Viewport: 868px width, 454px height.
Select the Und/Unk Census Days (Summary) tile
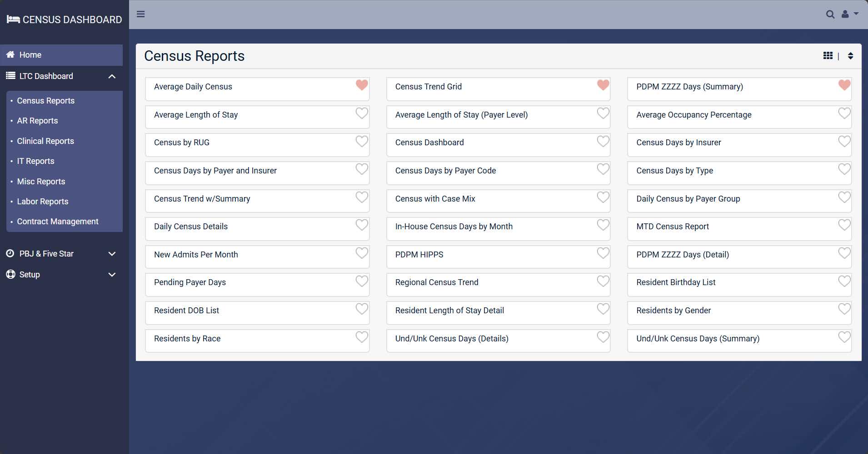(698, 339)
